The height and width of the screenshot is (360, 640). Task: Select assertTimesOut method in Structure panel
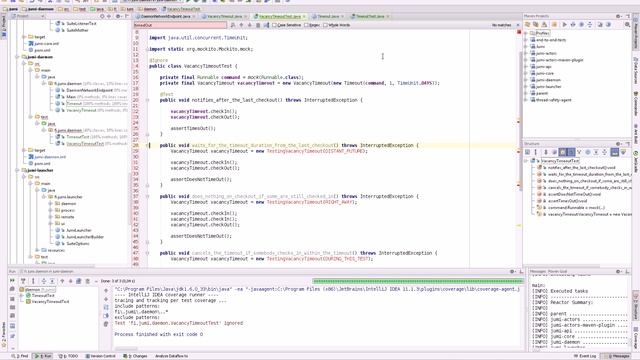click(567, 201)
